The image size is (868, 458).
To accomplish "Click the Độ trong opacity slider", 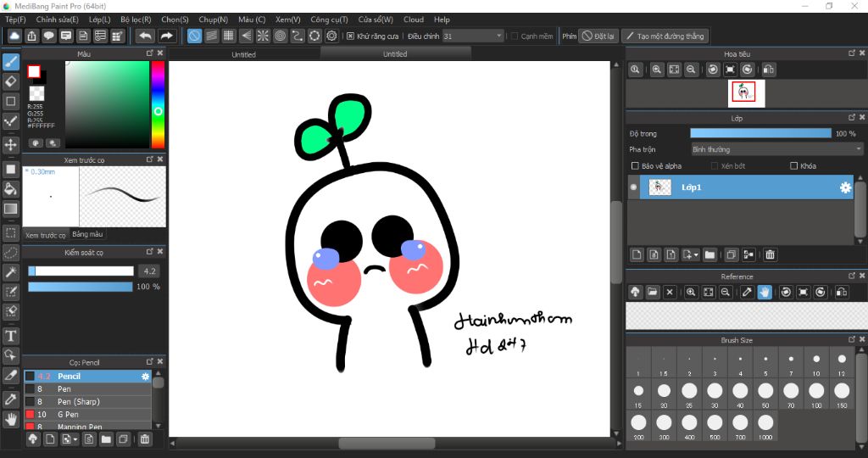I will [x=760, y=133].
